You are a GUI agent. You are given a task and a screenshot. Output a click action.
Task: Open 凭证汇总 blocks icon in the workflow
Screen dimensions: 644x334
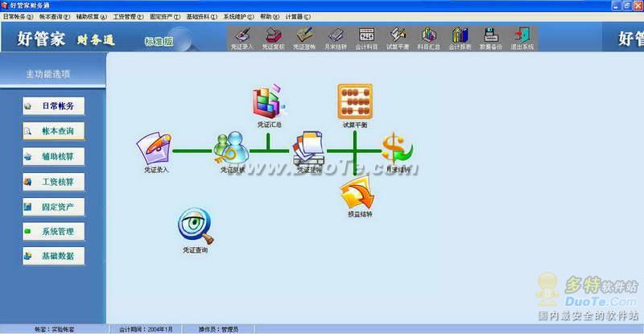coord(270,105)
